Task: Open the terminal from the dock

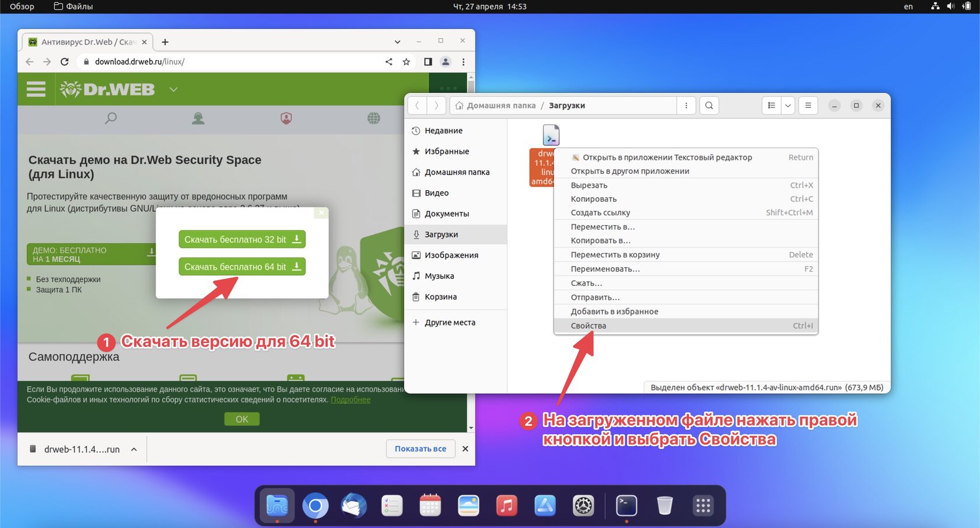Action: click(626, 505)
